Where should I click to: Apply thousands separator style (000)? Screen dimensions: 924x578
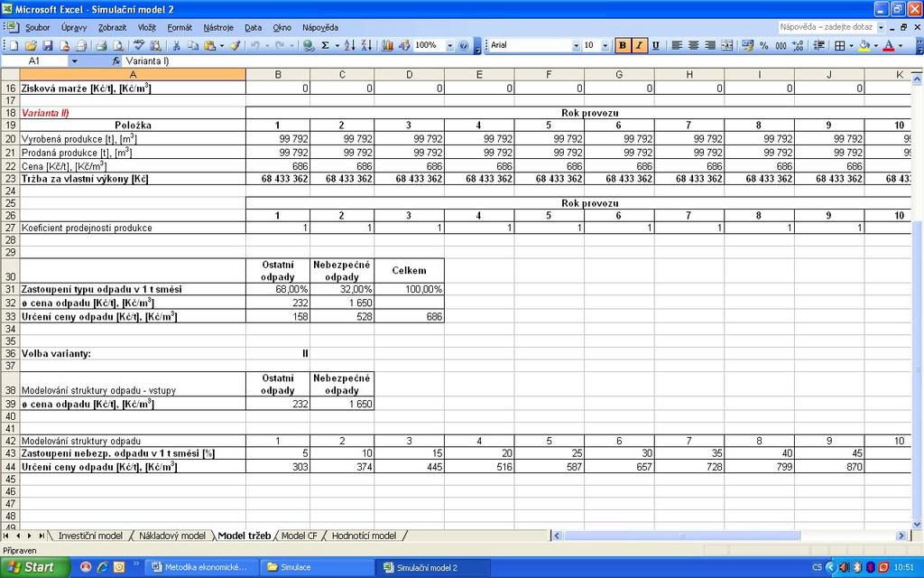pos(781,45)
